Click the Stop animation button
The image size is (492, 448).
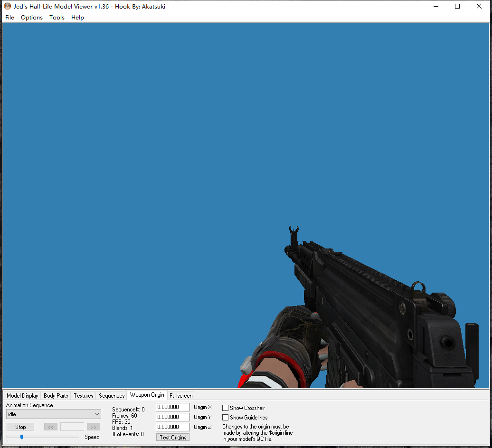coord(20,427)
